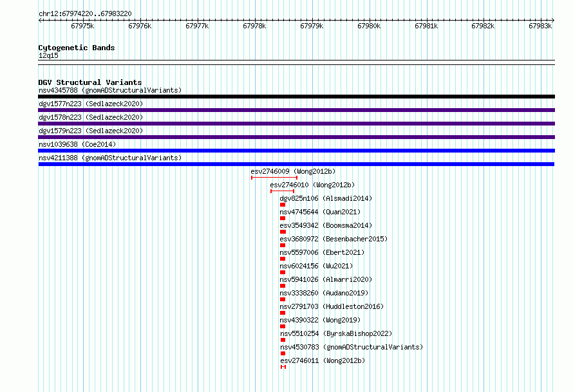This screenshot has width=573, height=392.
Task: Select the purple dgv1577n223 variant bar
Action: point(296,110)
